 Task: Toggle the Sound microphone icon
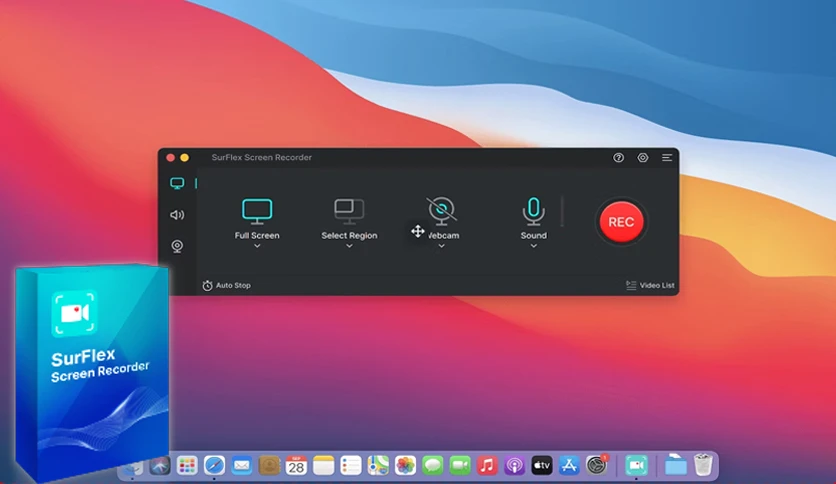(534, 211)
